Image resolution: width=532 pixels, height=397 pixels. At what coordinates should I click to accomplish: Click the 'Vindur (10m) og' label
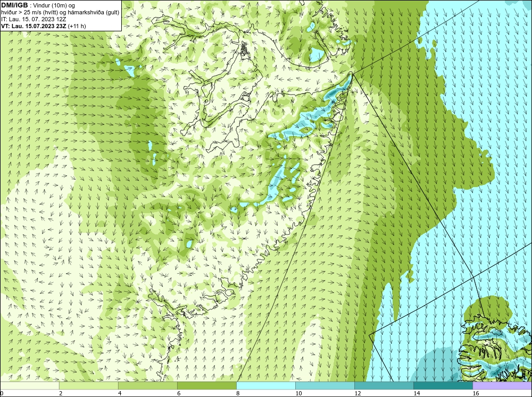54,5
